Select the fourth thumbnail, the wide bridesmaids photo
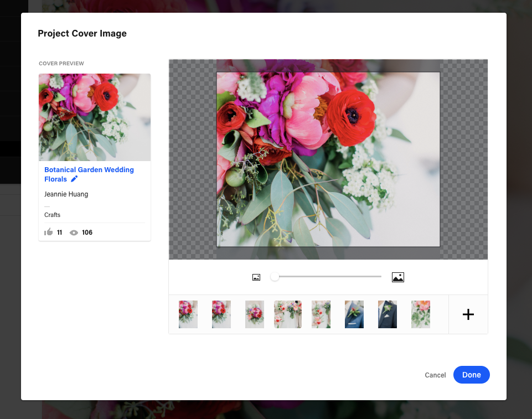Viewport: 532px width, 419px height. pyautogui.click(x=288, y=314)
